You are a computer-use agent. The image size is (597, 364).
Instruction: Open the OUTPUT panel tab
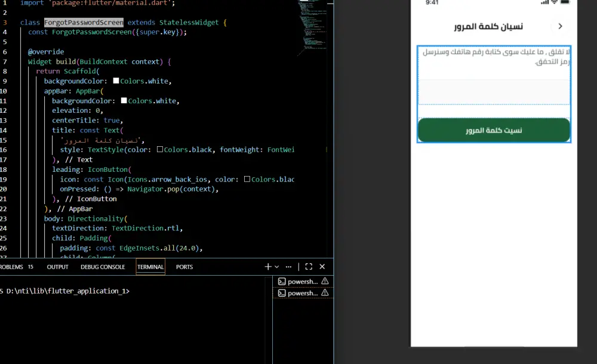57,267
